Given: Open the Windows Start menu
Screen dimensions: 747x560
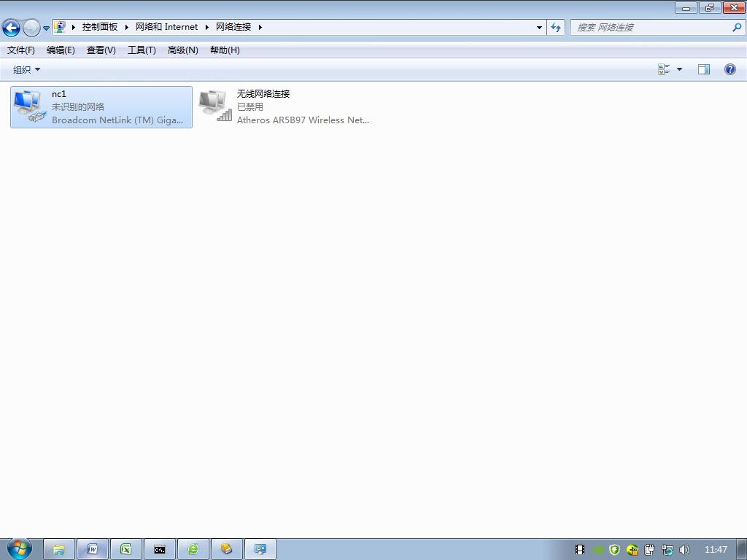Looking at the screenshot, I should (x=20, y=548).
